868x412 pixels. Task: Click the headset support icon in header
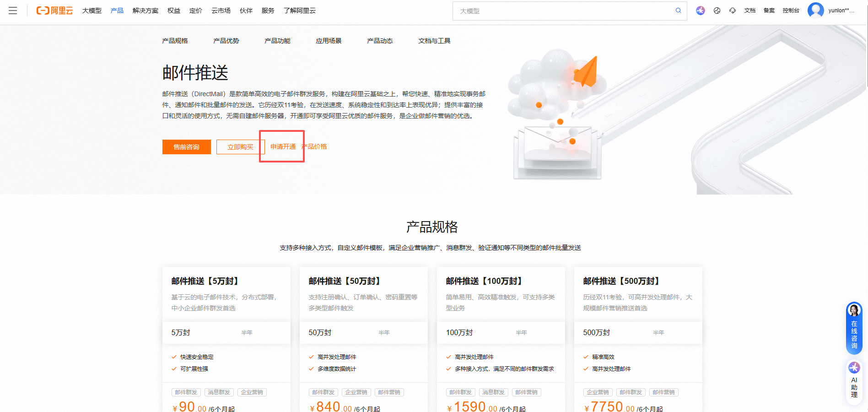pyautogui.click(x=733, y=11)
